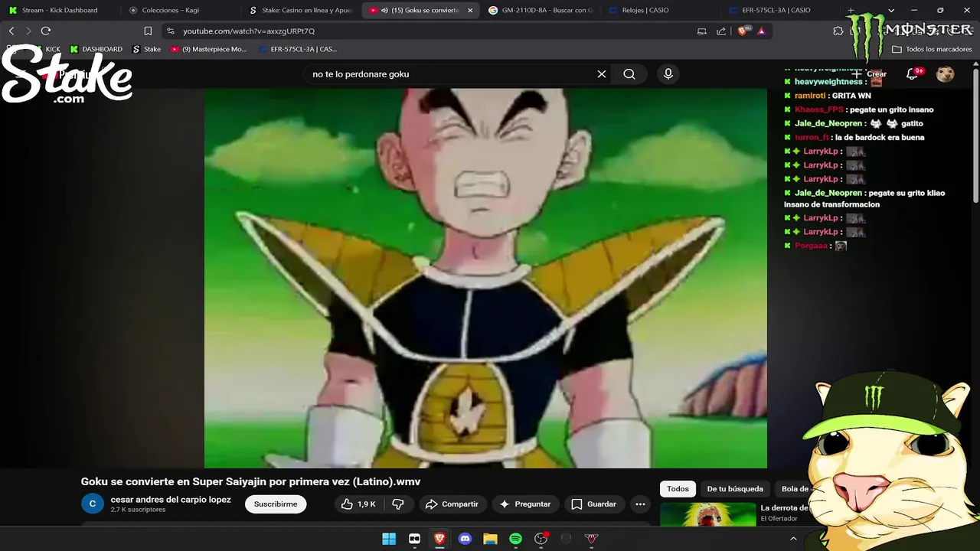Image resolution: width=980 pixels, height=551 pixels.
Task: Open the tab search dropdown chevron
Action: click(891, 11)
